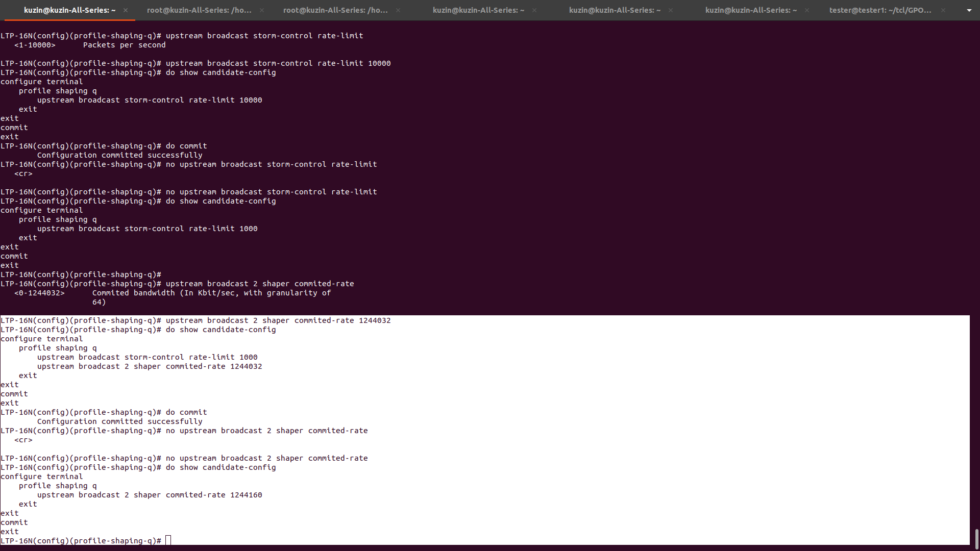Close the kuzin tab right of the root tabs

tap(534, 10)
